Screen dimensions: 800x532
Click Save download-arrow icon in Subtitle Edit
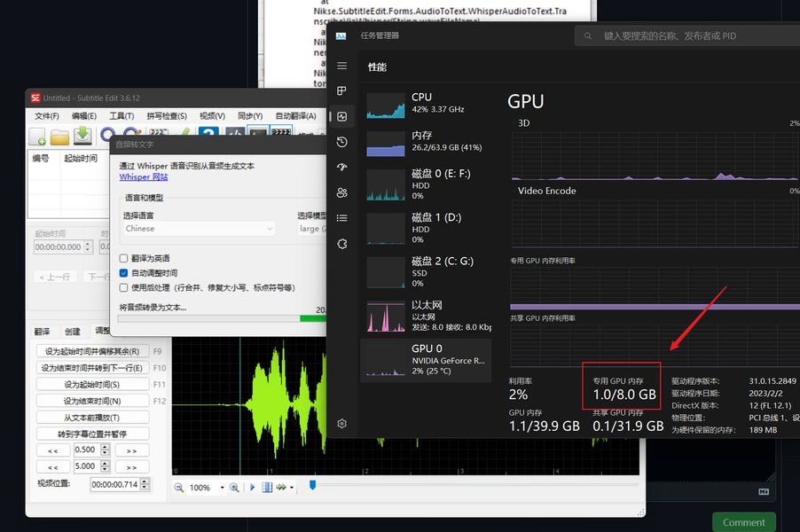(82, 136)
